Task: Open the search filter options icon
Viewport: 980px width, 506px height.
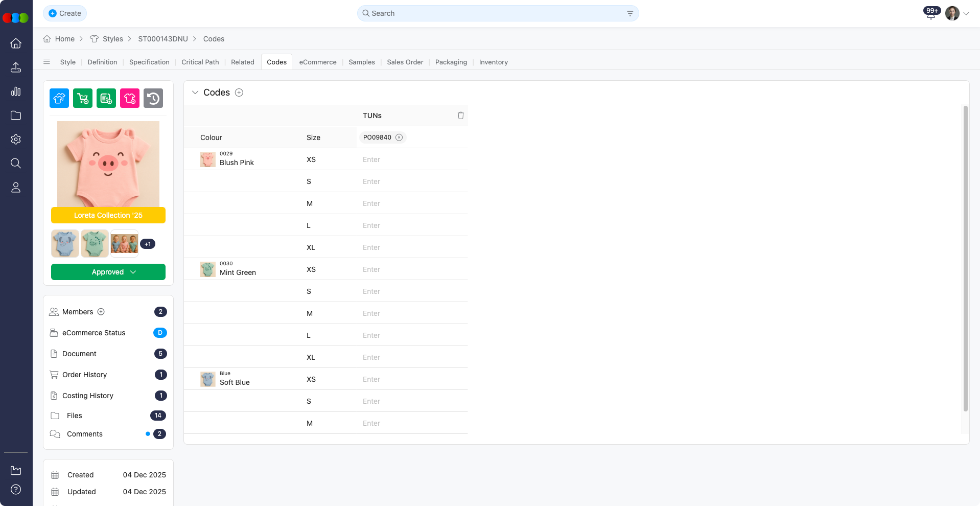Action: 630,13
